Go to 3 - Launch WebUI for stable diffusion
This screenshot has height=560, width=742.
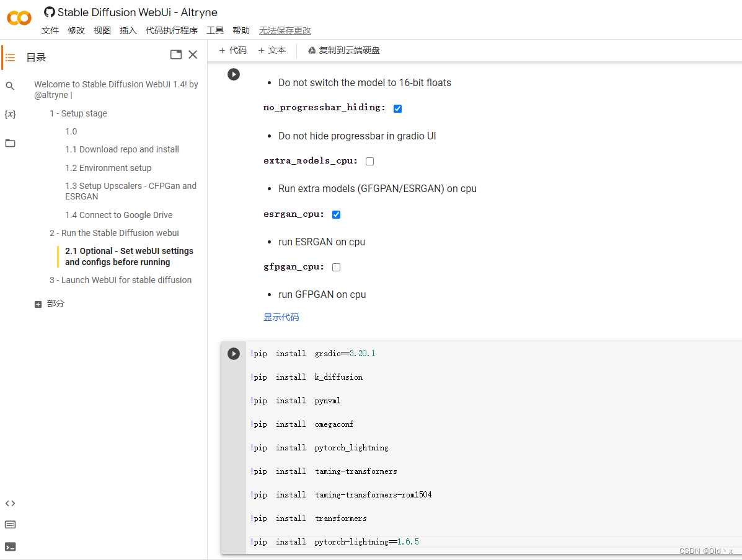(x=121, y=281)
